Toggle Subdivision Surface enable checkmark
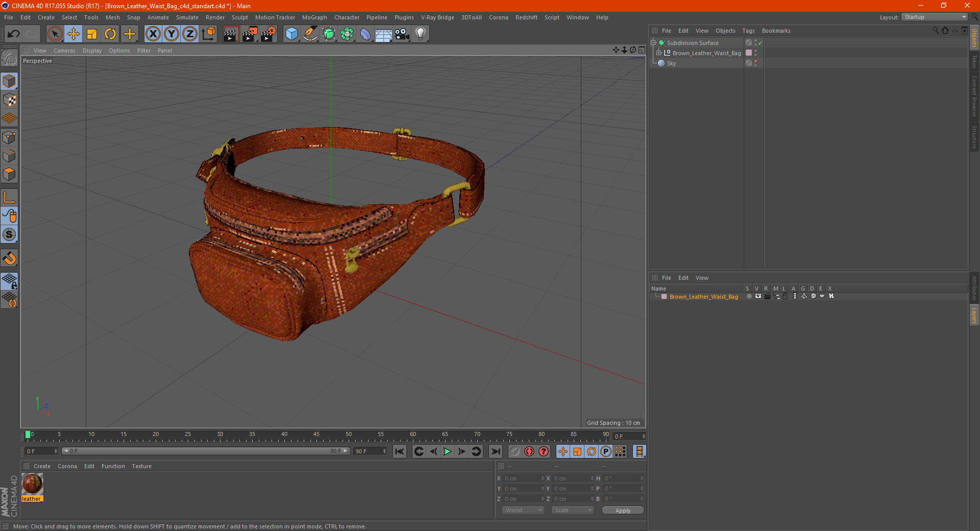This screenshot has height=531, width=980. coord(760,43)
